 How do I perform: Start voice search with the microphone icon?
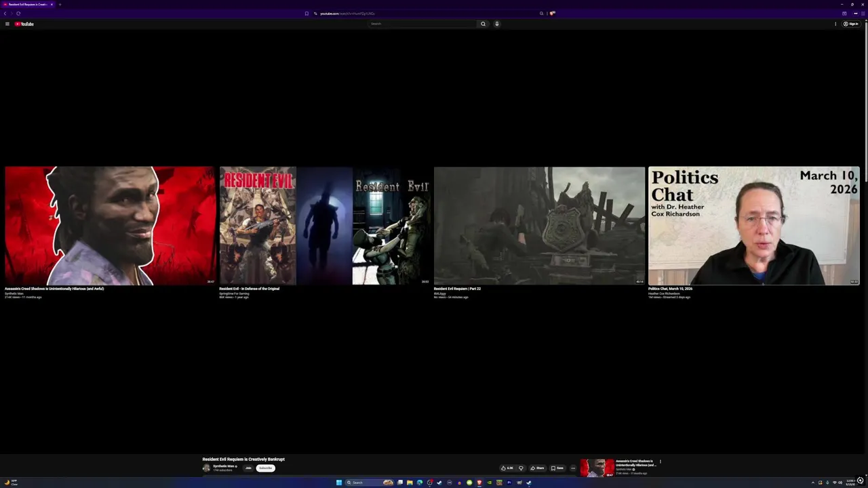pos(496,24)
